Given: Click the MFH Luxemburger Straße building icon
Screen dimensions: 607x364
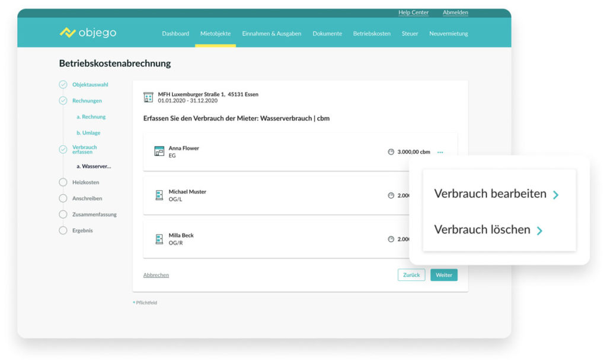Looking at the screenshot, I should pyautogui.click(x=148, y=97).
